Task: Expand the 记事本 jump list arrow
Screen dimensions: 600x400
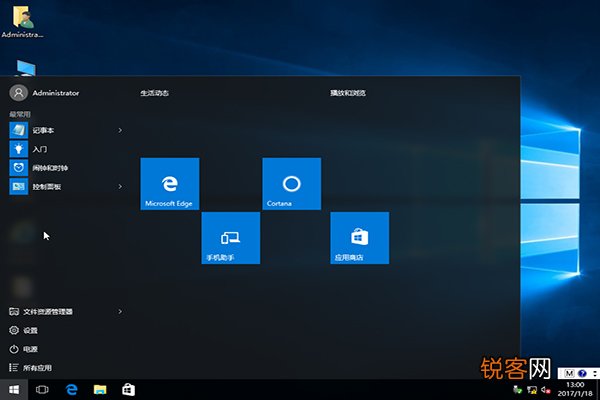Action: (x=120, y=130)
